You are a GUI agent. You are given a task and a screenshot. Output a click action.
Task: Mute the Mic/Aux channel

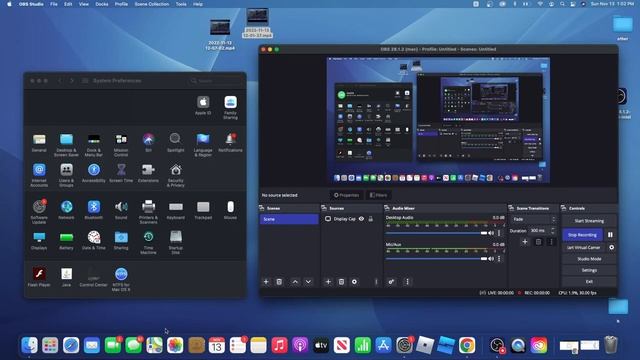491,259
